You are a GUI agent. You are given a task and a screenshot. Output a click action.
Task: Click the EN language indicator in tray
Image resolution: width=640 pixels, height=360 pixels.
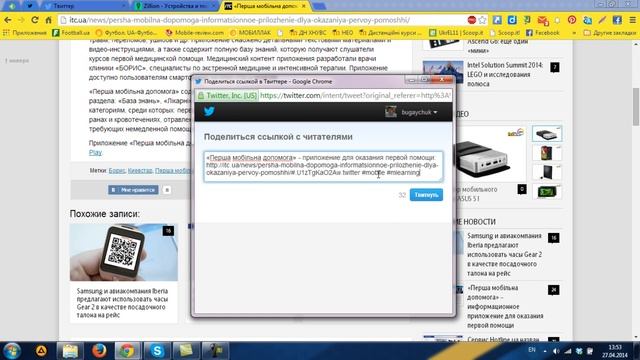[532, 350]
